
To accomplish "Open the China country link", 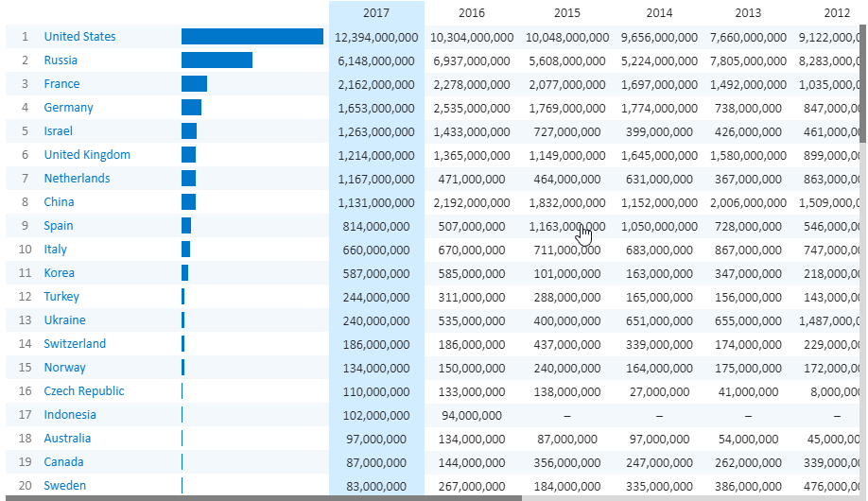I will 59,202.
